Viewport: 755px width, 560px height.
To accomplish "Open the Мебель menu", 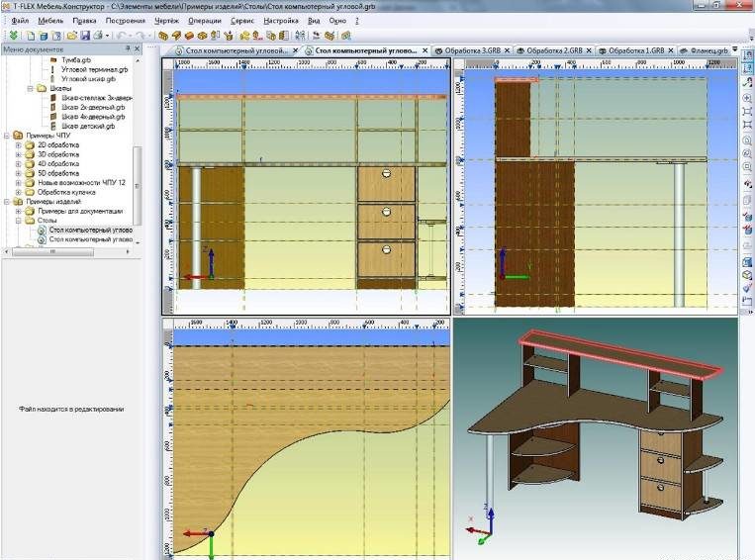I will coord(50,21).
